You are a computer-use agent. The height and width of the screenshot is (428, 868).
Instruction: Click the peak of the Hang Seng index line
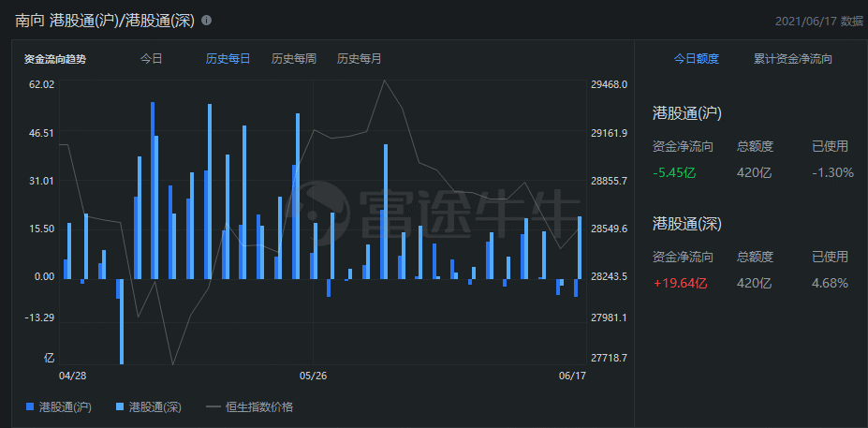384,81
